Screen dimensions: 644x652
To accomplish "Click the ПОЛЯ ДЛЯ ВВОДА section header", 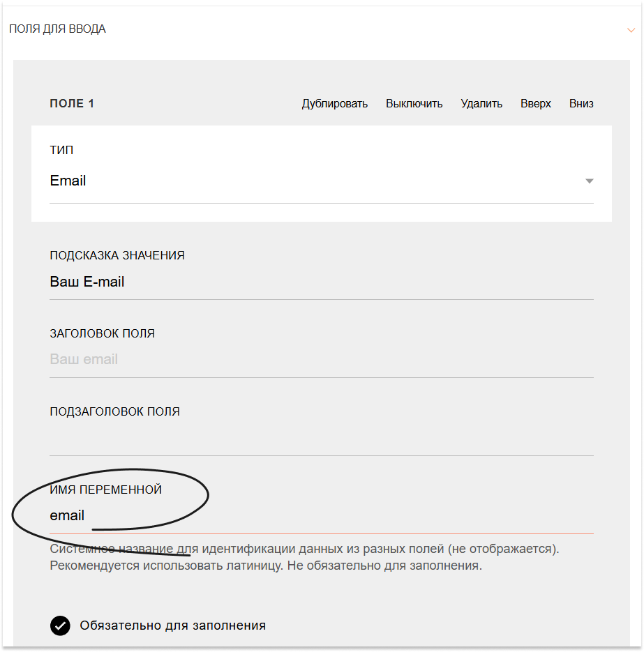I will pyautogui.click(x=57, y=29).
